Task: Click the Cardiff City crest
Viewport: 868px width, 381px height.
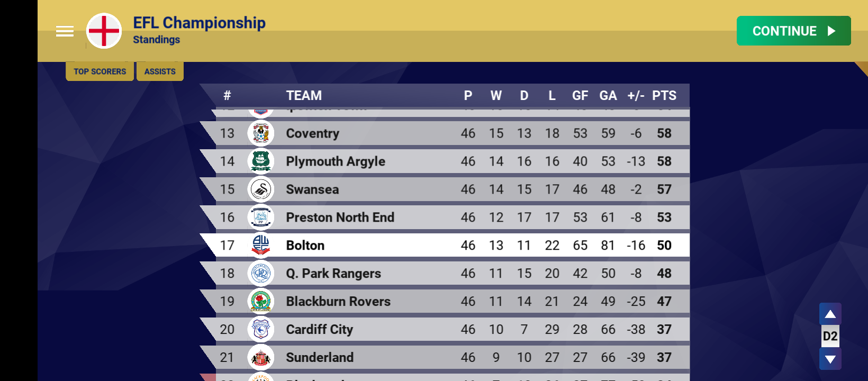Action: click(260, 330)
